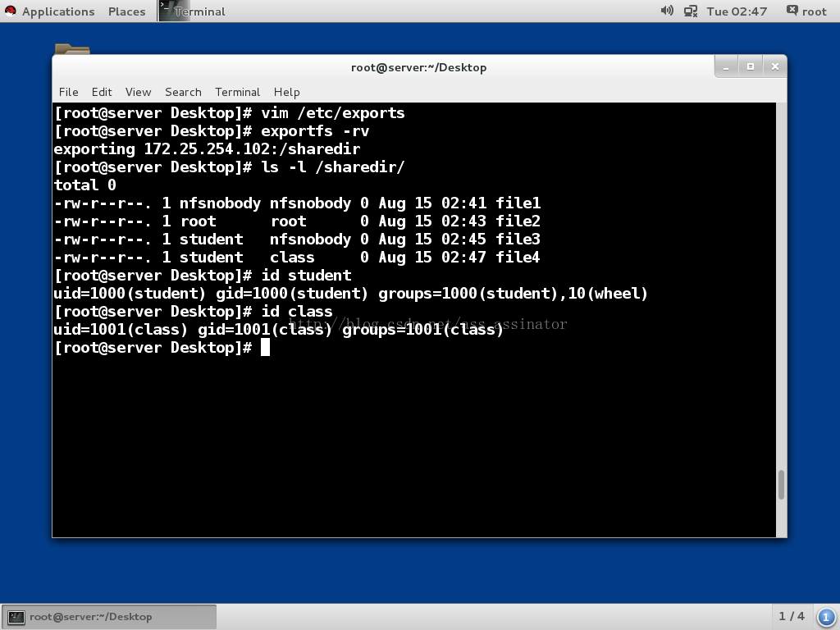The image size is (840, 630).
Task: Click the 'class' group owner of file4
Action: [x=292, y=257]
